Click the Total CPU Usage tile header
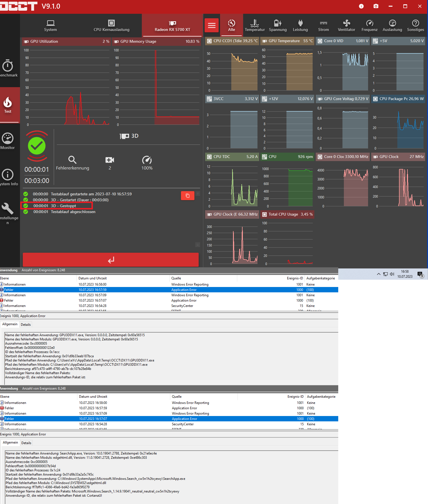Image resolution: width=428 pixels, height=504 pixels. click(287, 214)
